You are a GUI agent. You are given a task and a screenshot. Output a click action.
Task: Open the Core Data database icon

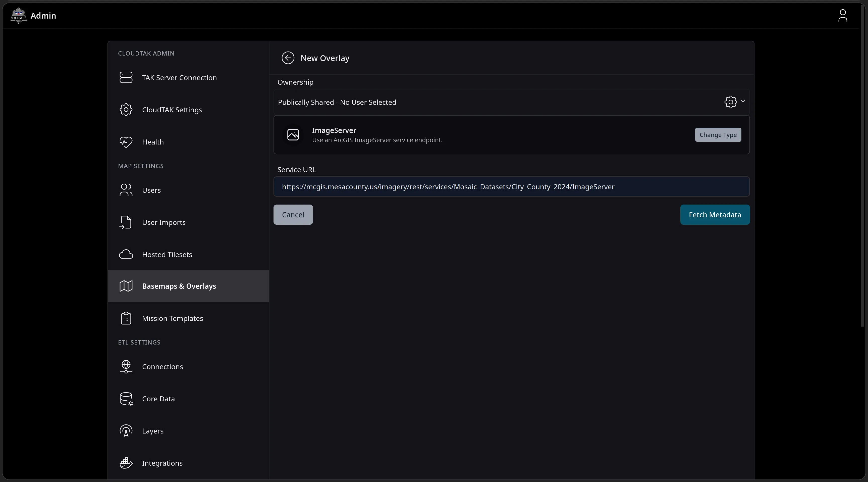pyautogui.click(x=126, y=399)
